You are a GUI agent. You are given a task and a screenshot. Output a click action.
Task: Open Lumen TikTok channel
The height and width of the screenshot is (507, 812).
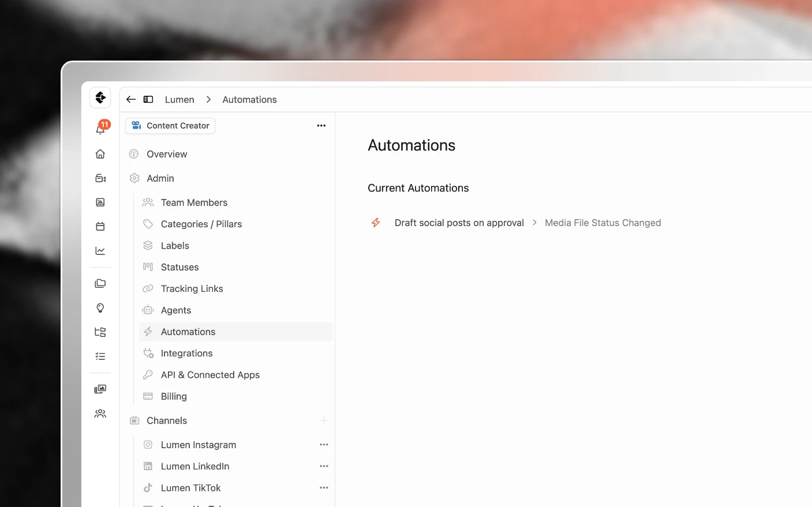(x=190, y=488)
